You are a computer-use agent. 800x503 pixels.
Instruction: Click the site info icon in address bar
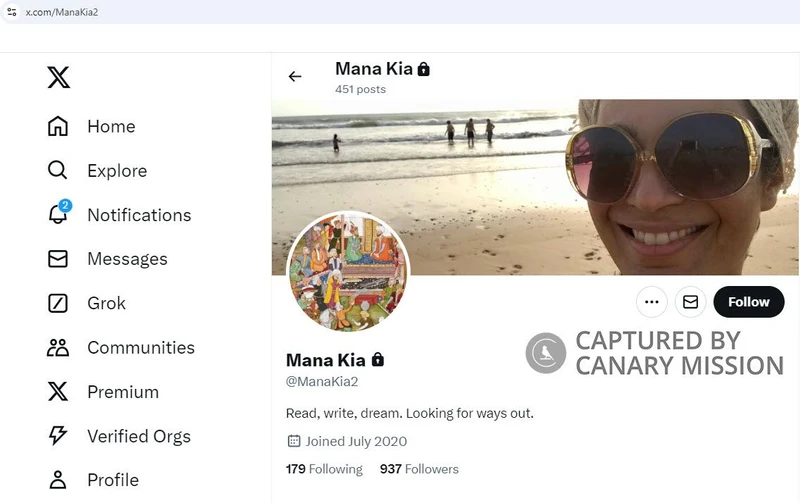(12, 12)
